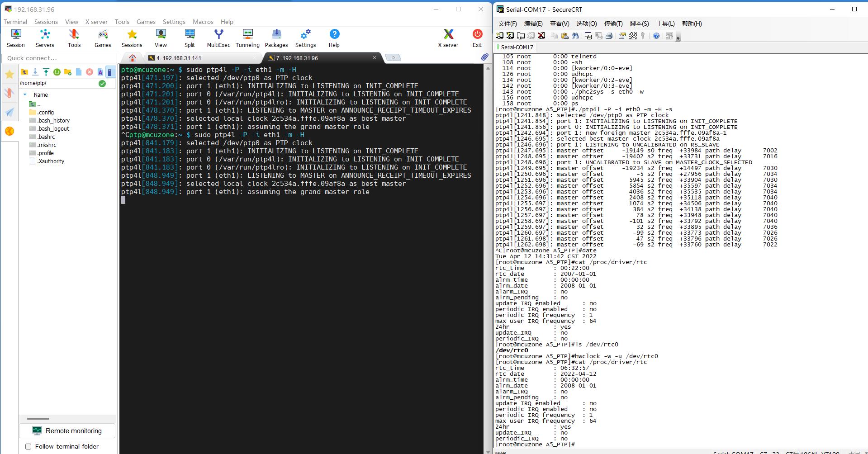
Task: Click the paperclip icon beside the terminal tabs
Action: tap(484, 57)
